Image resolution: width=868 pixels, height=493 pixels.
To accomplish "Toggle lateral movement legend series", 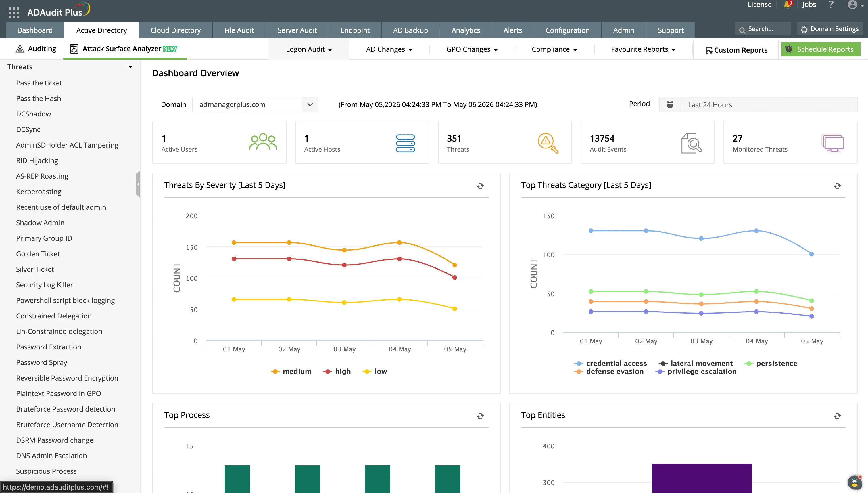I will [696, 363].
